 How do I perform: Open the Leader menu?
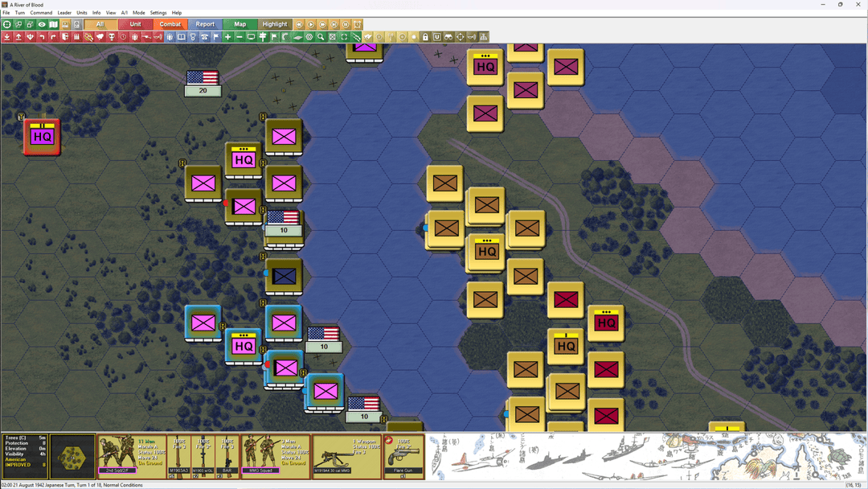pyautogui.click(x=65, y=13)
